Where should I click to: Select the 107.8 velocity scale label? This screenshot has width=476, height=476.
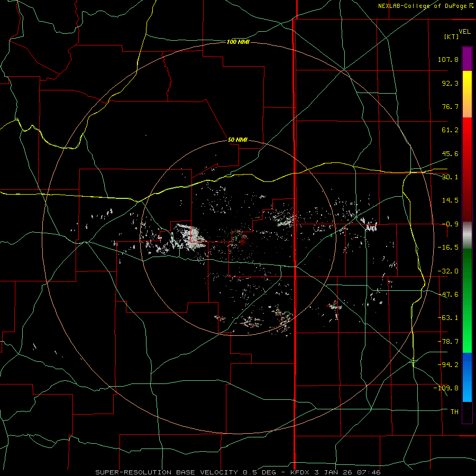(x=448, y=59)
